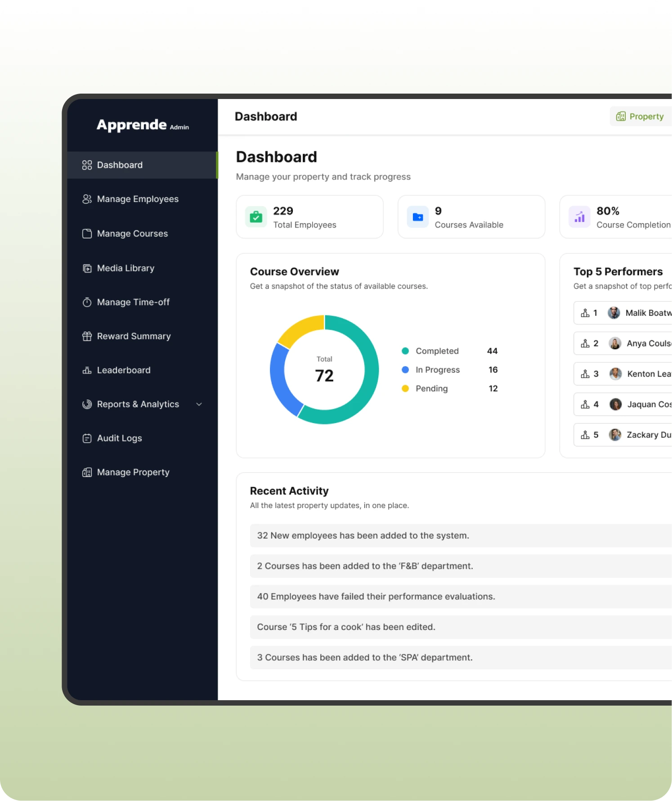Screen dimensions: 672x801
Task: Click the rank 2 podium icon
Action: coord(585,343)
